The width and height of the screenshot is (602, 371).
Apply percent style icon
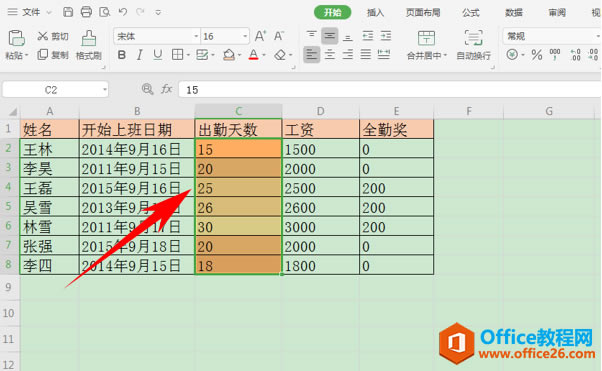537,55
